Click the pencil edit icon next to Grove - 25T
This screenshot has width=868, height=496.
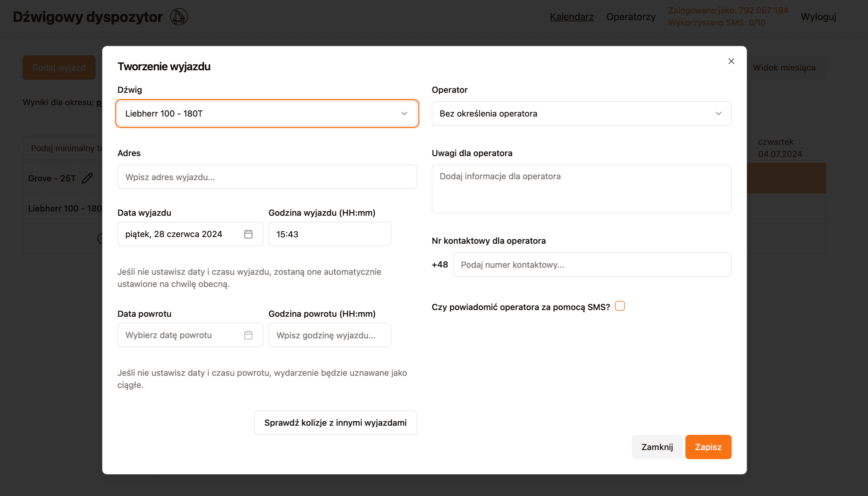pyautogui.click(x=87, y=178)
